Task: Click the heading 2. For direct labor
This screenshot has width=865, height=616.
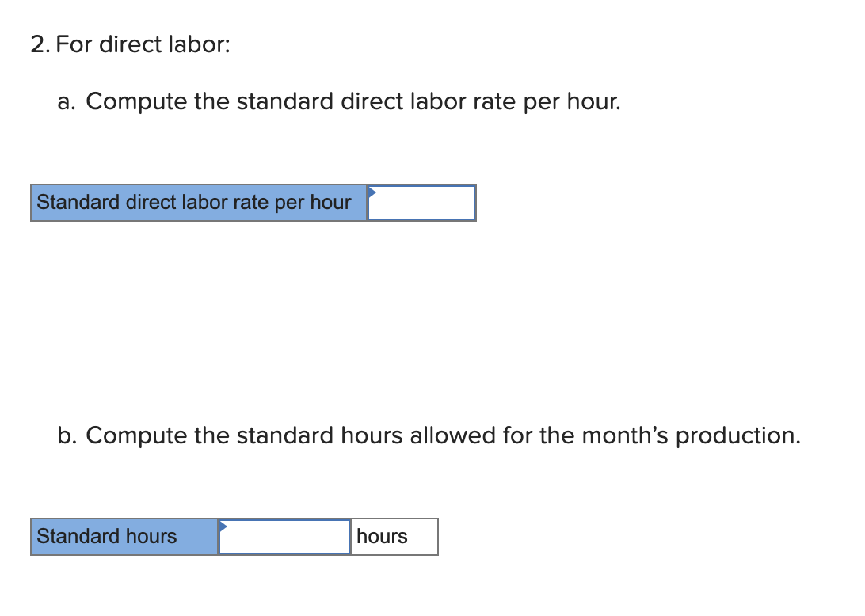Action: [x=128, y=45]
